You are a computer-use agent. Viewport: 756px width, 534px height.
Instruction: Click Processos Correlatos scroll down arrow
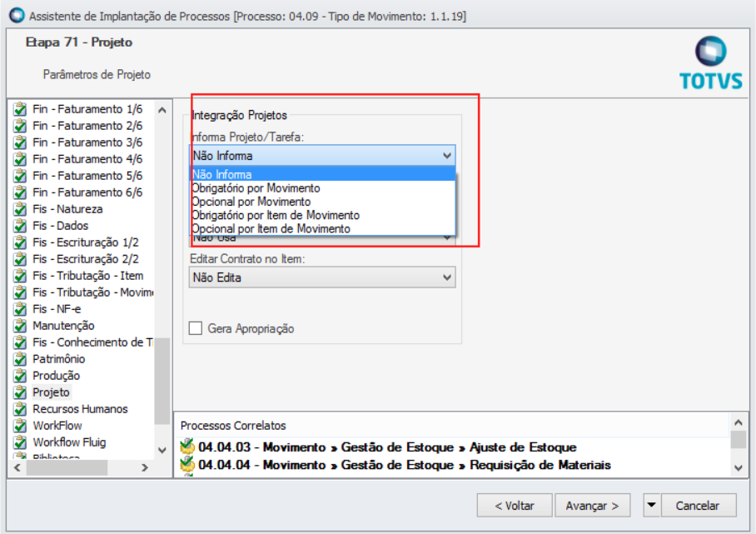739,467
